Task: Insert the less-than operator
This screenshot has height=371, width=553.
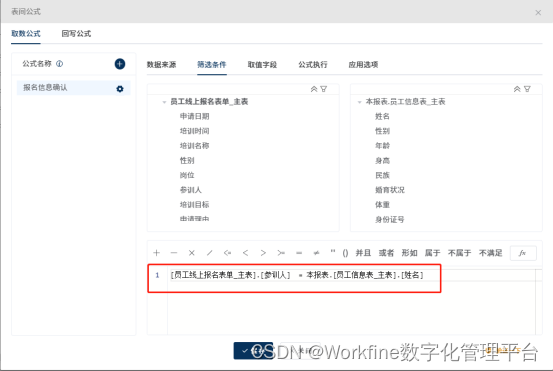Action: tap(245, 253)
